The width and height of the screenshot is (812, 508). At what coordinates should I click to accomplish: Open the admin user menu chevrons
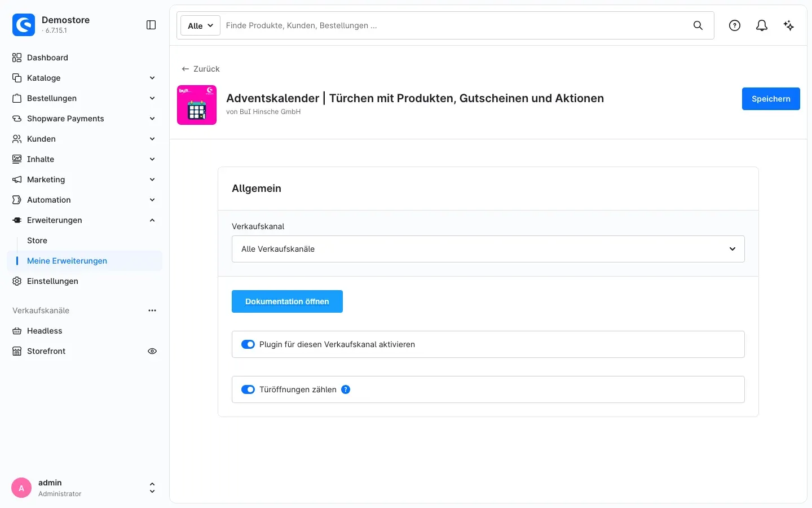point(152,488)
